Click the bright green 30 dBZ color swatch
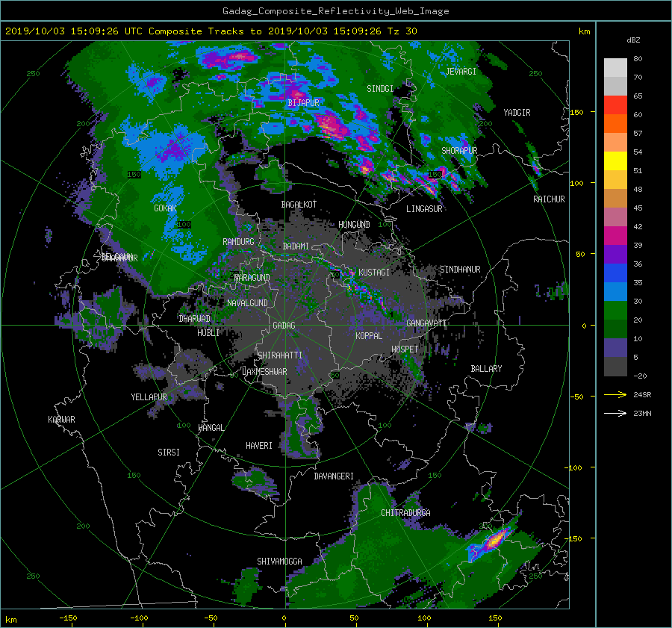Image resolution: width=672 pixels, height=628 pixels. coord(615,311)
